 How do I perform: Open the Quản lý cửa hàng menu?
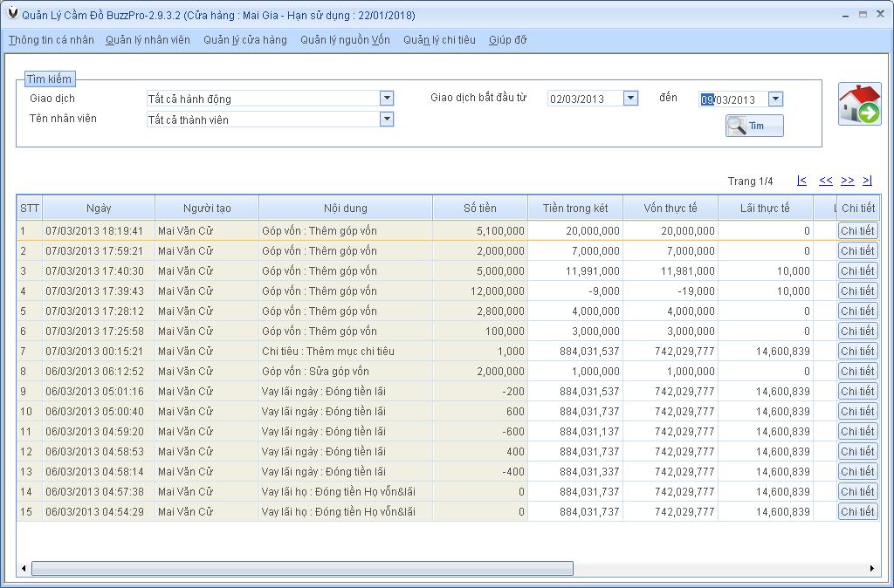245,40
